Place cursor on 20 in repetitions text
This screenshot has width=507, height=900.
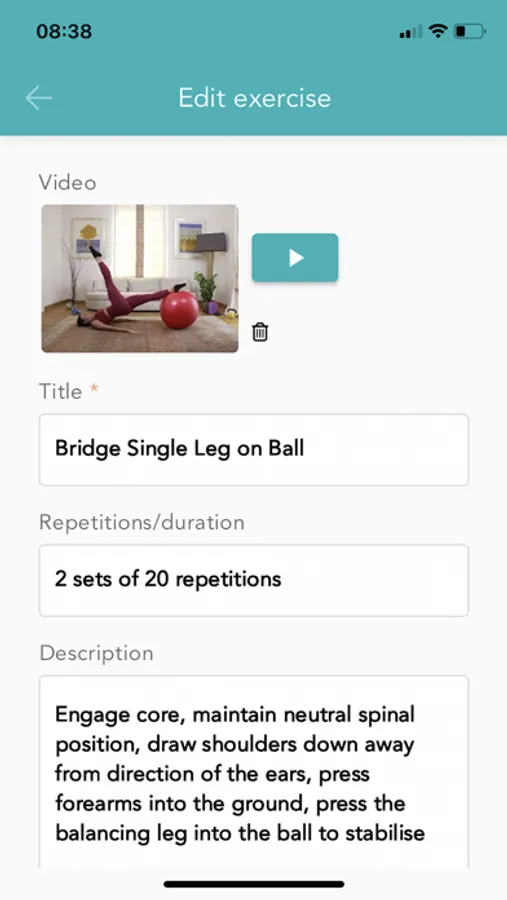tap(156, 579)
